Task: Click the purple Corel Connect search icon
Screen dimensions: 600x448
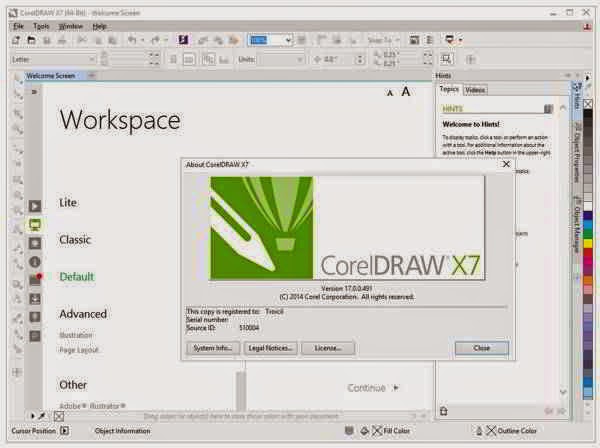Action: [183, 40]
